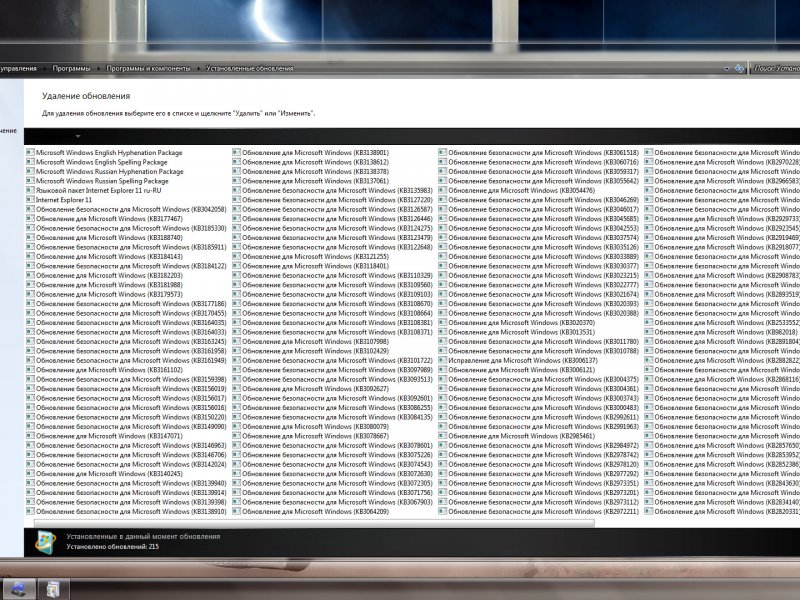The image size is (800, 600).
Task: Click the icon of update KB3138901
Action: pos(237,153)
